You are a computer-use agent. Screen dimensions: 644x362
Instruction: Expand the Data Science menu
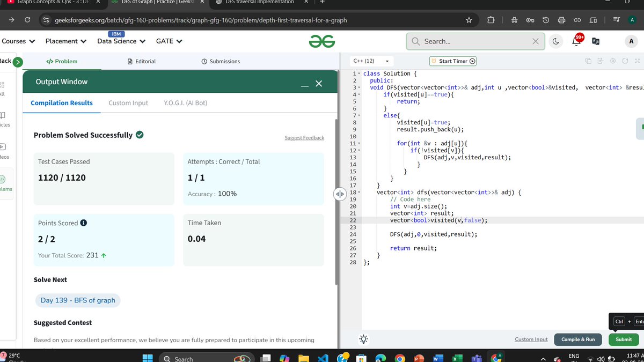[x=121, y=41]
